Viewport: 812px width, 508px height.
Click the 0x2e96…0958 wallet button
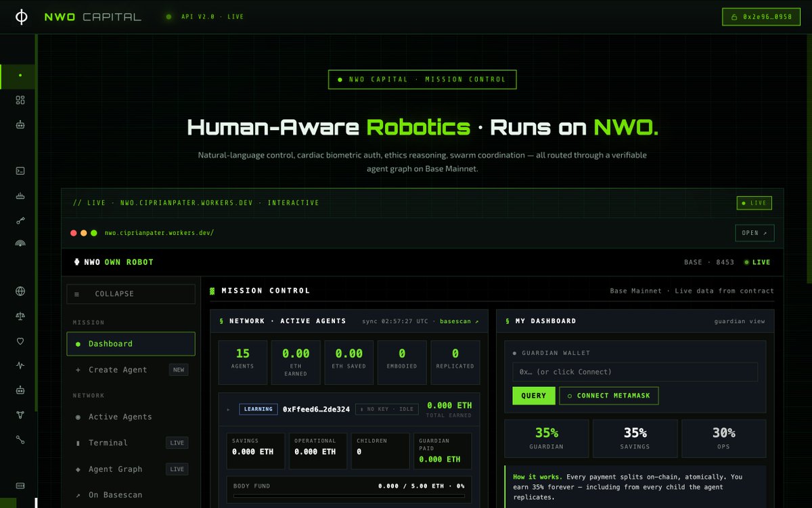tap(761, 17)
